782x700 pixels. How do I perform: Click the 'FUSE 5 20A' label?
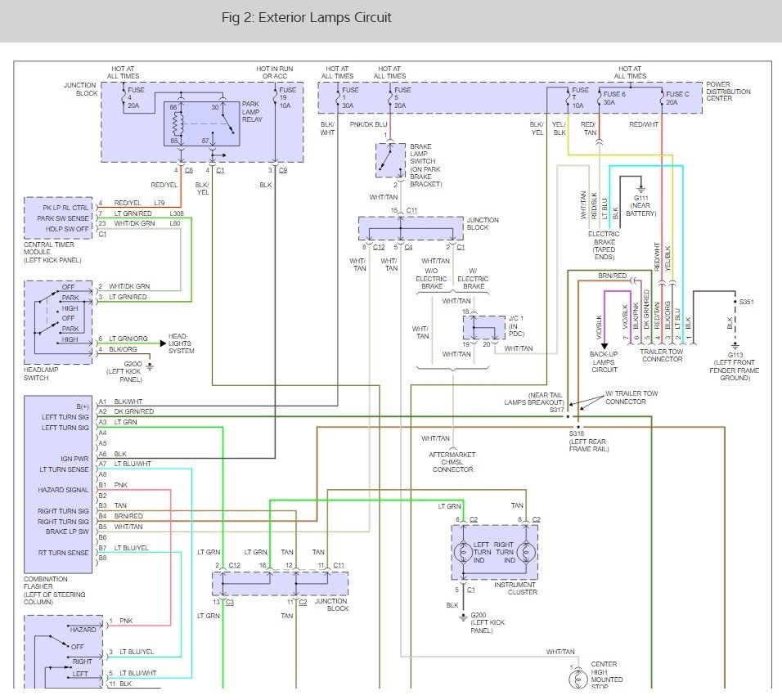(402, 97)
